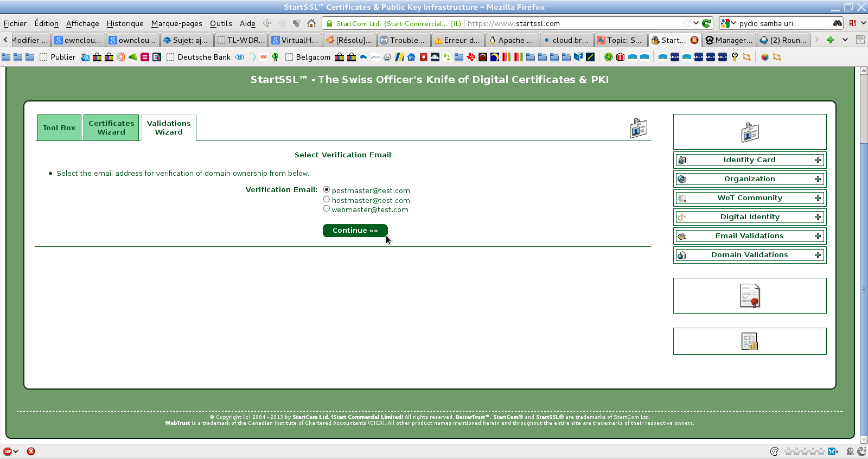This screenshot has width=868, height=459.
Task: Open the toolbar overflow chevron at far right
Action: coord(864,23)
